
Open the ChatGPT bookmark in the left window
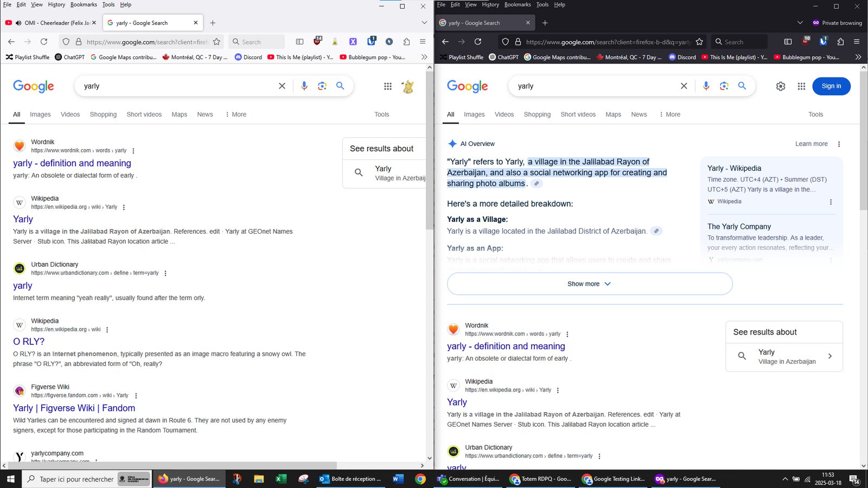click(x=70, y=57)
